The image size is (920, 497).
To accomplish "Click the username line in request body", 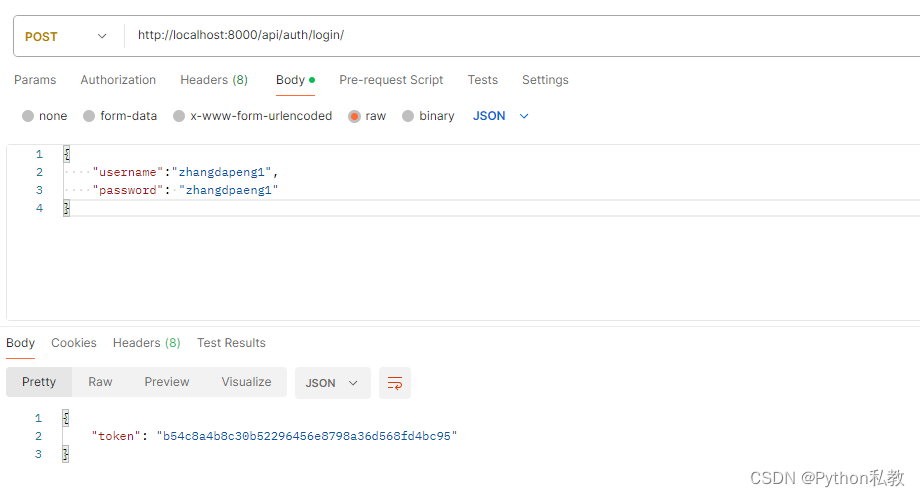I will click(x=185, y=172).
